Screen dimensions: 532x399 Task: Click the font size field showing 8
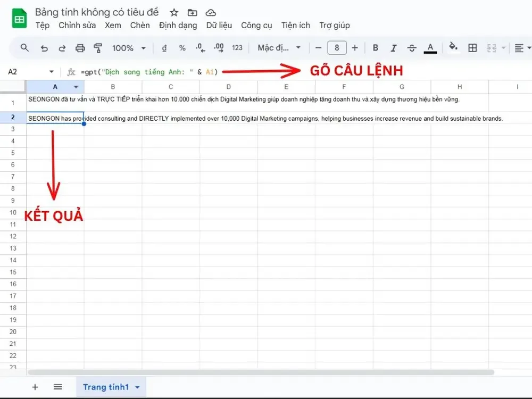tap(337, 48)
